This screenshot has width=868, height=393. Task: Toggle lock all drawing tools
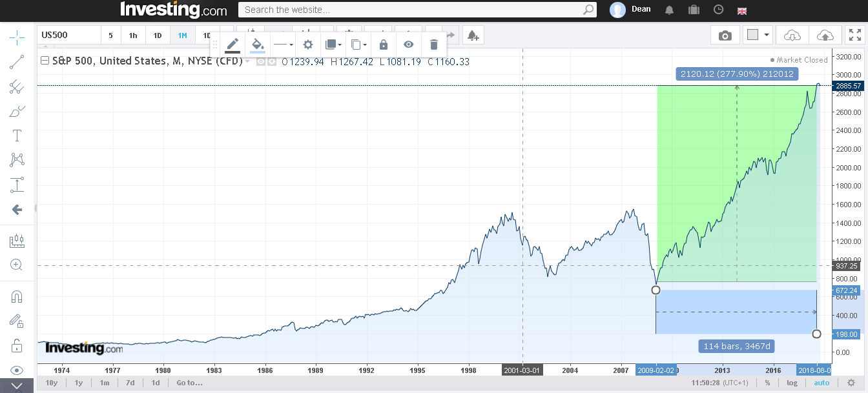pyautogui.click(x=17, y=345)
